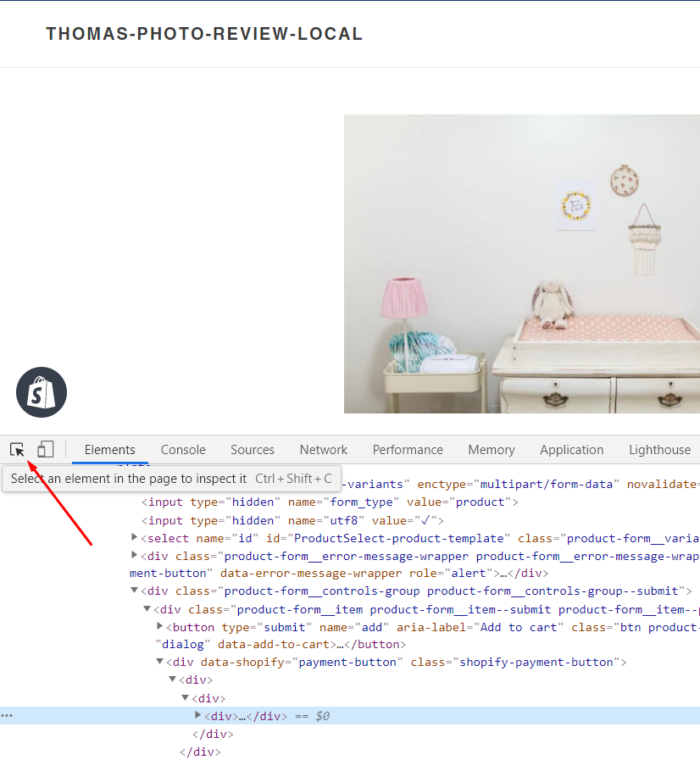The image size is (700, 760).
Task: Expand the product-form__error-message-wrapper div node
Action: (134, 556)
